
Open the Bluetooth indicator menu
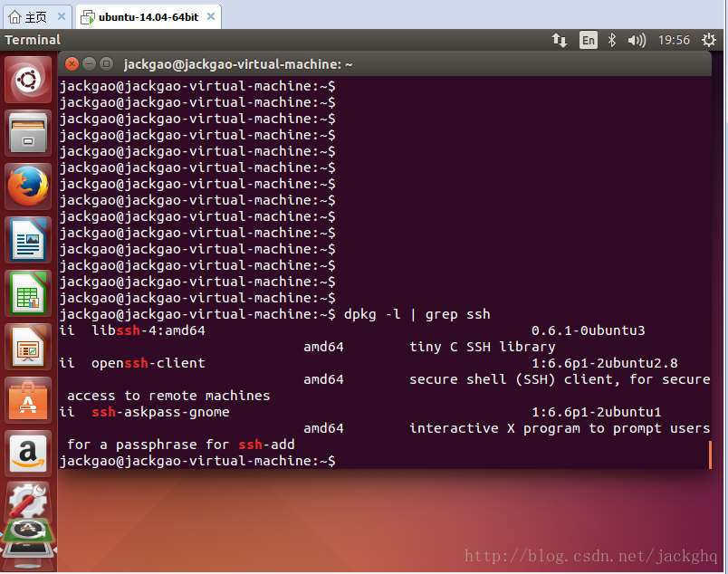click(x=612, y=40)
